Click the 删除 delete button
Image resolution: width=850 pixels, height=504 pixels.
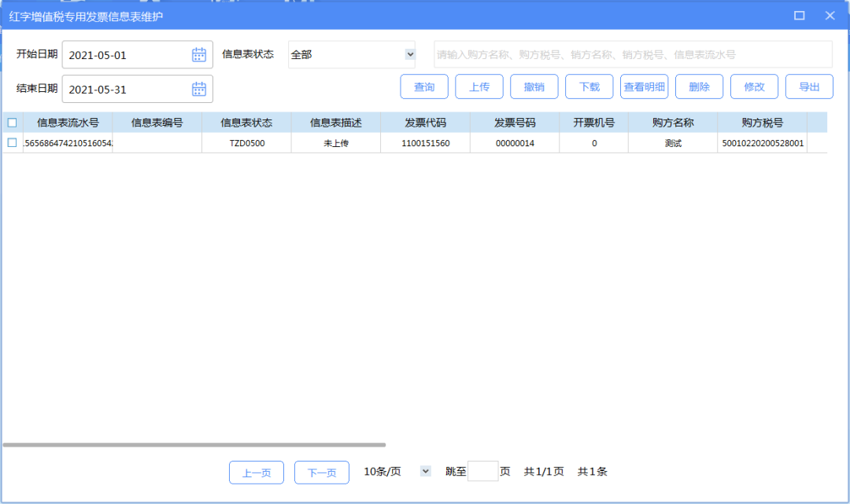[699, 86]
